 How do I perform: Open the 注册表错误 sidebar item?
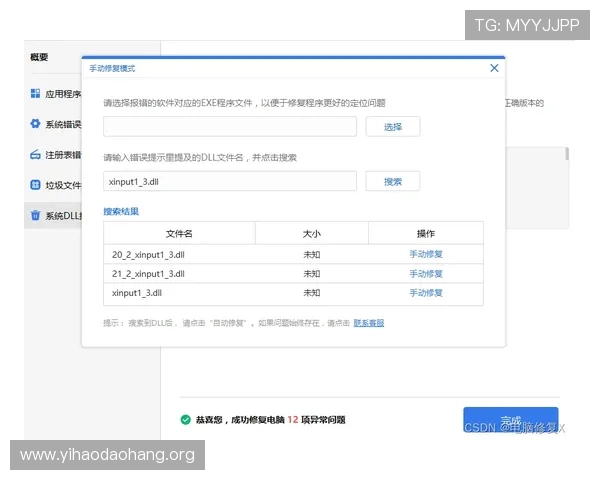(x=55, y=155)
